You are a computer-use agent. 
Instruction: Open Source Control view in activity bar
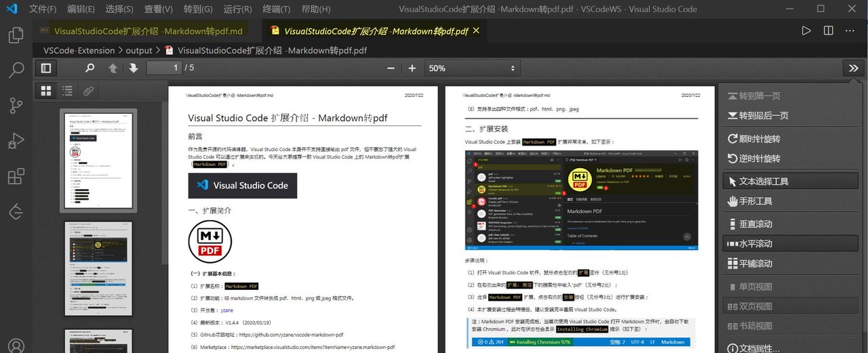16,105
